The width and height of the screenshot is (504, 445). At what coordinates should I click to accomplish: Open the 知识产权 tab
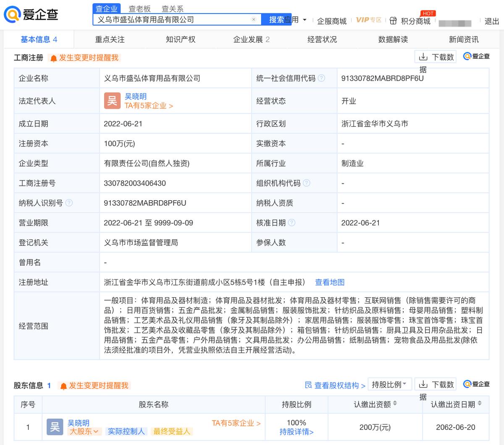point(179,39)
